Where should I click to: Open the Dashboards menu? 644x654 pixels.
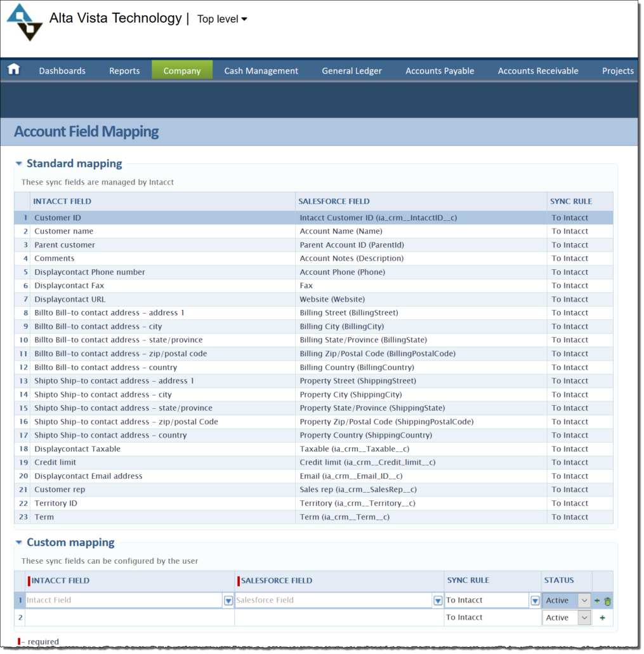62,70
